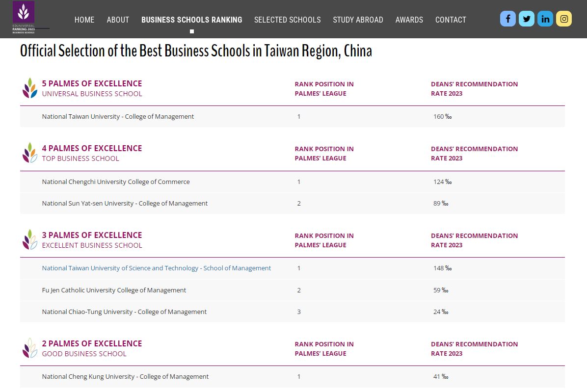Open the Instagram social icon
The height and width of the screenshot is (392, 587).
click(564, 19)
